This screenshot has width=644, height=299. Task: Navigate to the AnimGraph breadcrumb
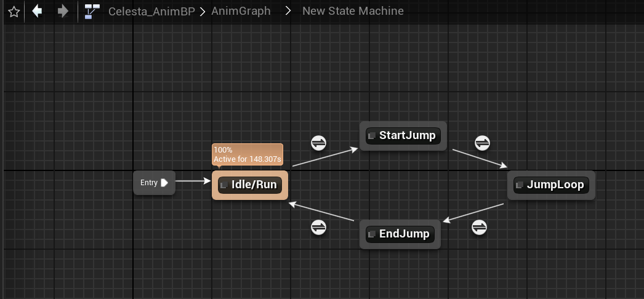[241, 10]
